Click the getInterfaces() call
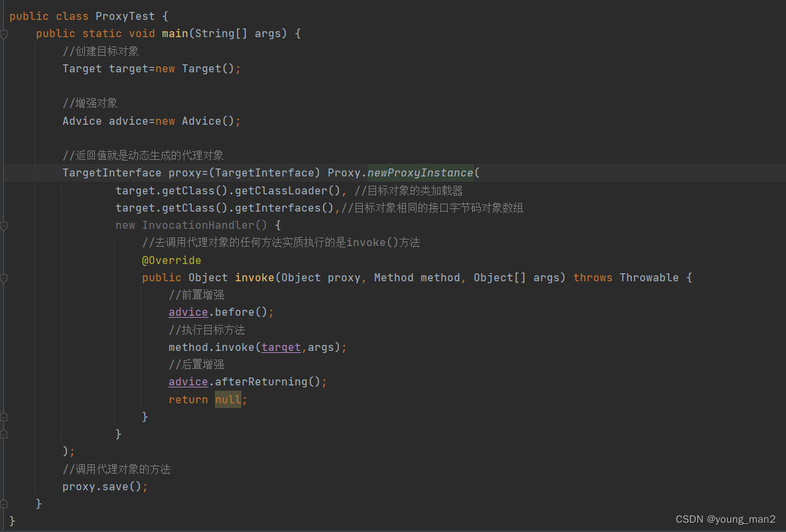 [285, 208]
